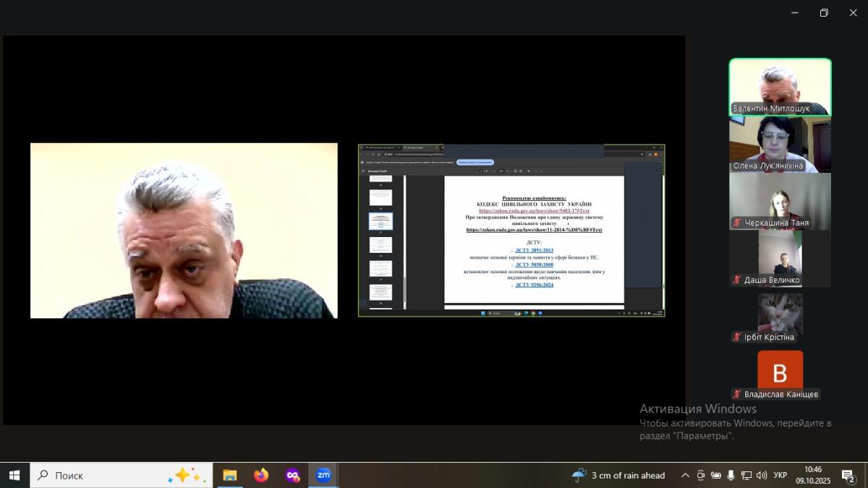Click the camera in-use tray icon
The width and height of the screenshot is (868, 488).
pos(701,475)
